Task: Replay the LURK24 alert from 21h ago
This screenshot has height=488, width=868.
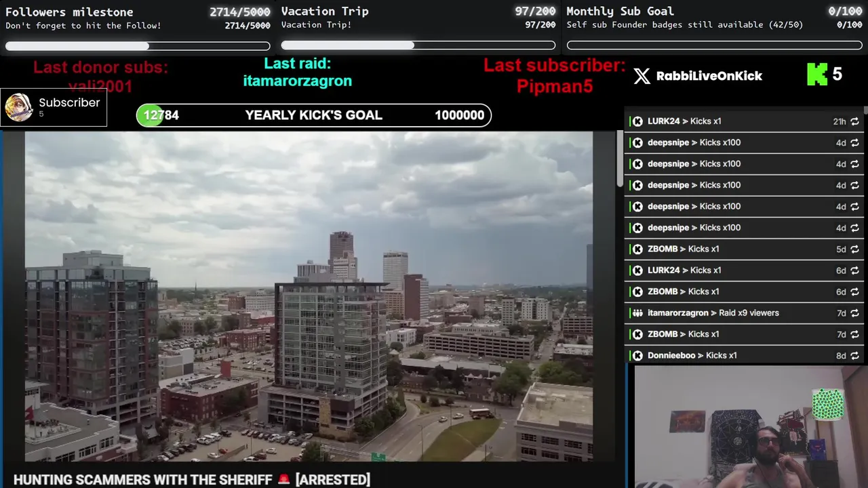Action: (x=854, y=121)
